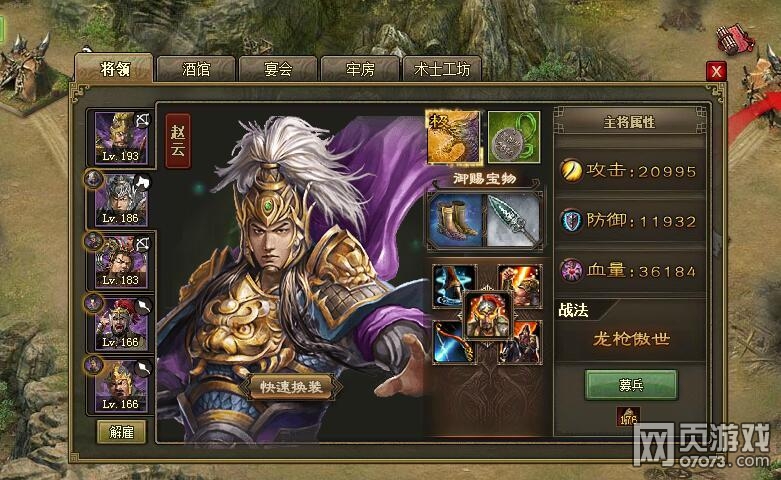Switch to the 术士工坊 tab
Image resolution: width=781 pixels, height=480 pixels.
tap(442, 69)
